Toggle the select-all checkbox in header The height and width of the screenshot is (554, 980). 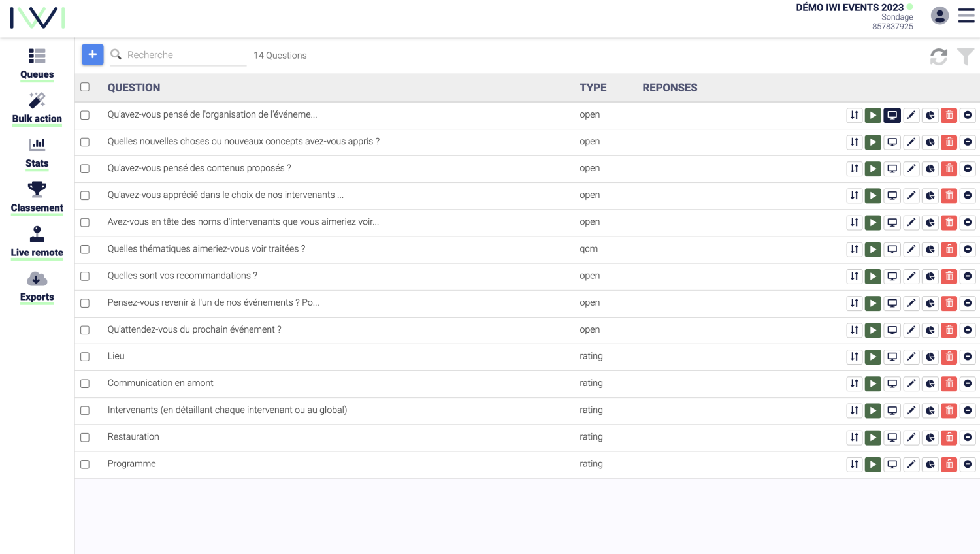[x=85, y=87]
